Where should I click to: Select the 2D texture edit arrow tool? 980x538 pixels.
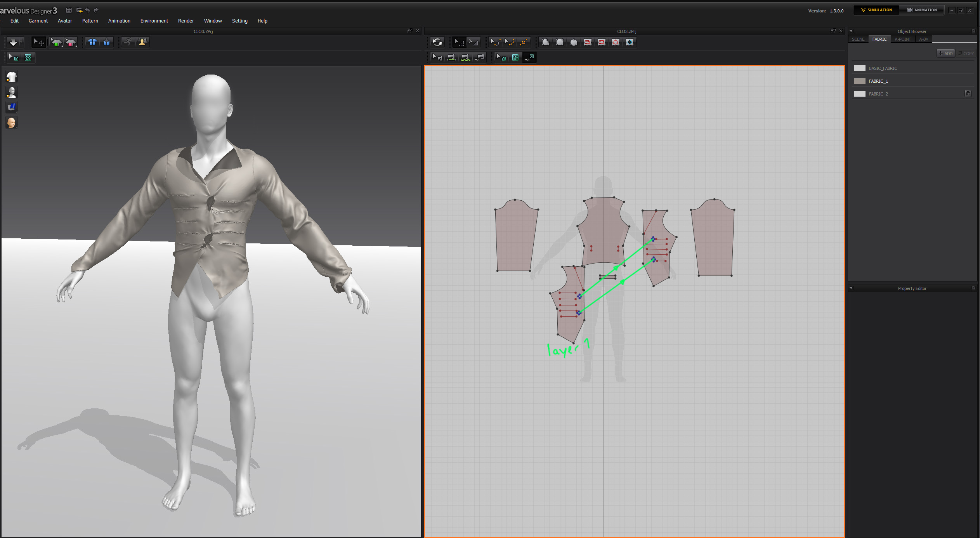coord(501,57)
